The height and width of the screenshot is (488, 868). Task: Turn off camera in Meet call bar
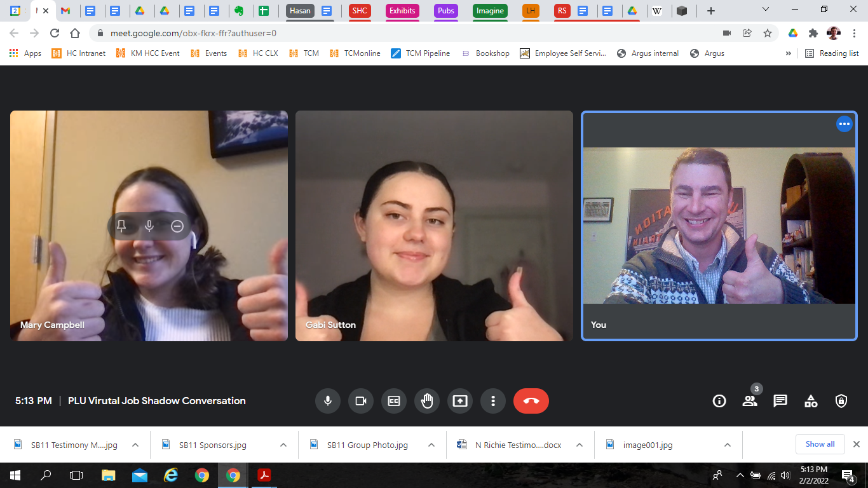pyautogui.click(x=361, y=401)
